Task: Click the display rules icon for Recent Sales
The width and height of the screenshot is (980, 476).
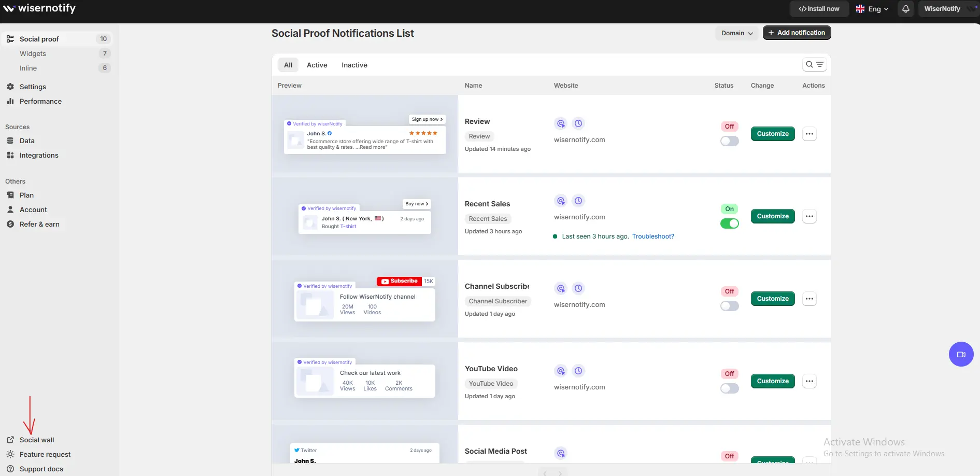Action: coord(561,201)
